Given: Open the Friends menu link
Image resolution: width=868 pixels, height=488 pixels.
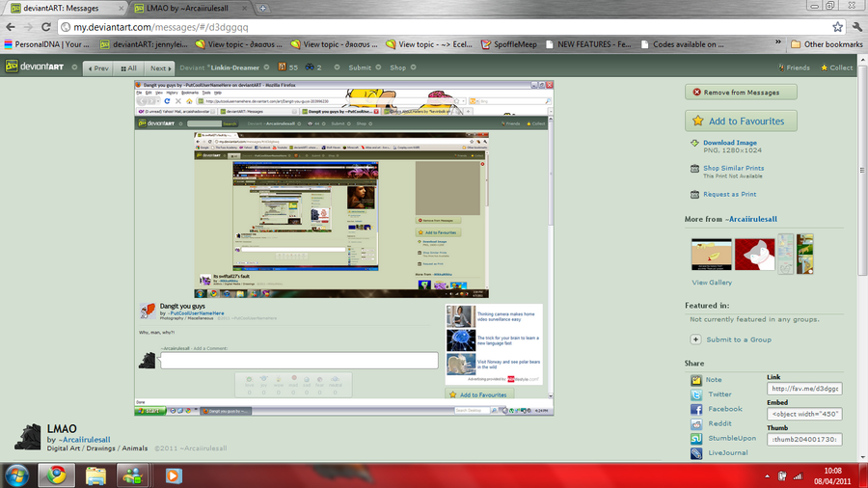Looking at the screenshot, I should click(x=794, y=68).
